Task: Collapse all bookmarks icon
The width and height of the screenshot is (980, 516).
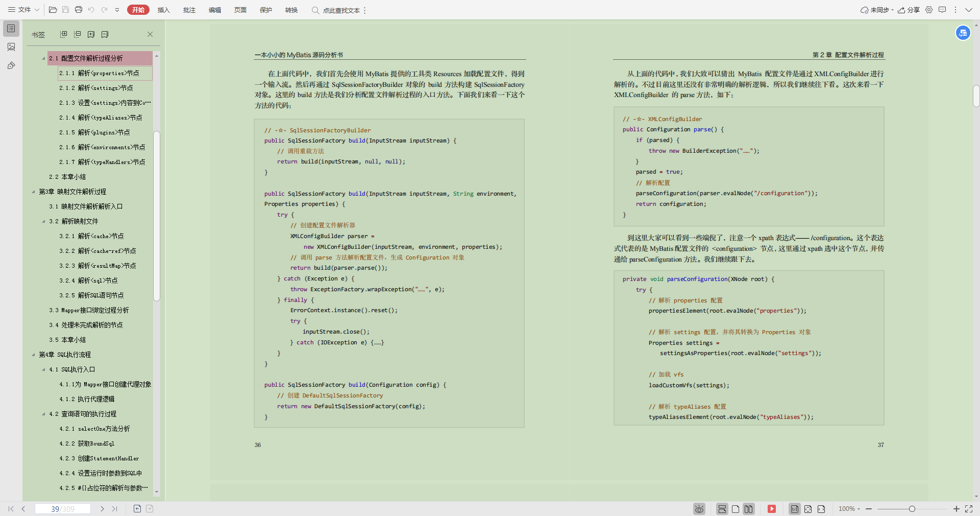Action: click(x=78, y=34)
